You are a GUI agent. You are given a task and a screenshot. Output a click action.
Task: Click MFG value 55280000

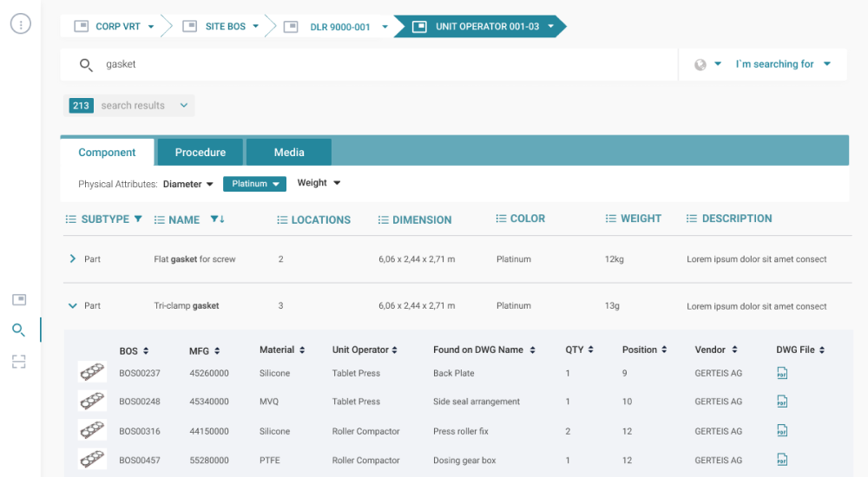[209, 460]
